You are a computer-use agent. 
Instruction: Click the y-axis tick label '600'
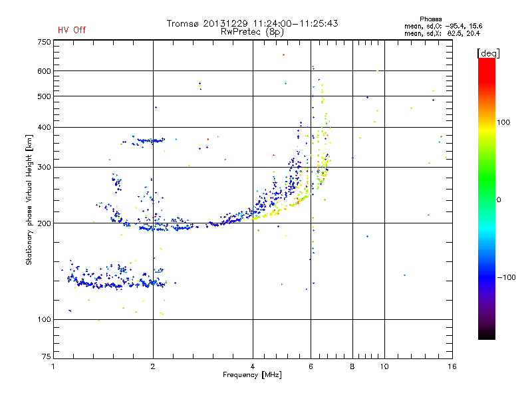(x=45, y=71)
